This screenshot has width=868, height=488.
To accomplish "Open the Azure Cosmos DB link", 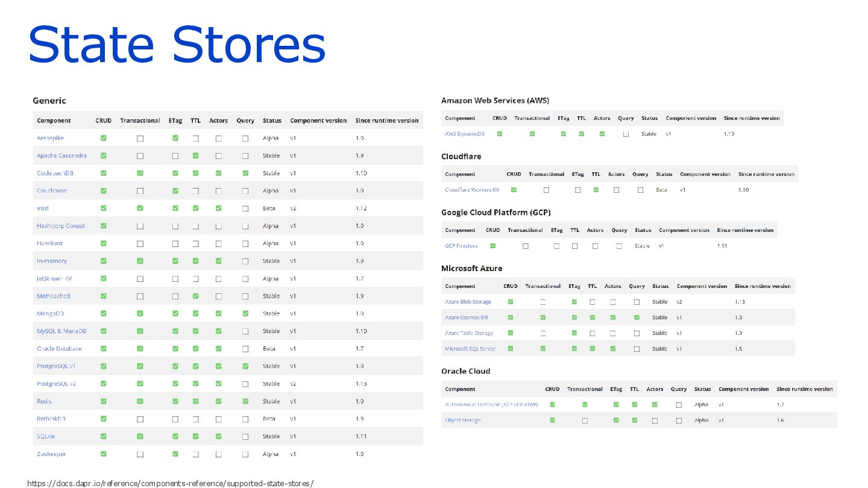I will (467, 318).
